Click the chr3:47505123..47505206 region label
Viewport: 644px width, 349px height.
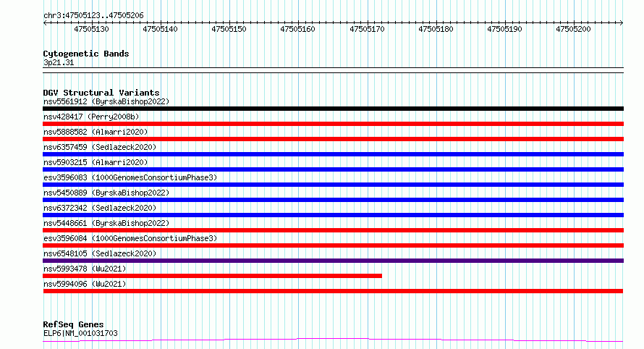point(93,15)
